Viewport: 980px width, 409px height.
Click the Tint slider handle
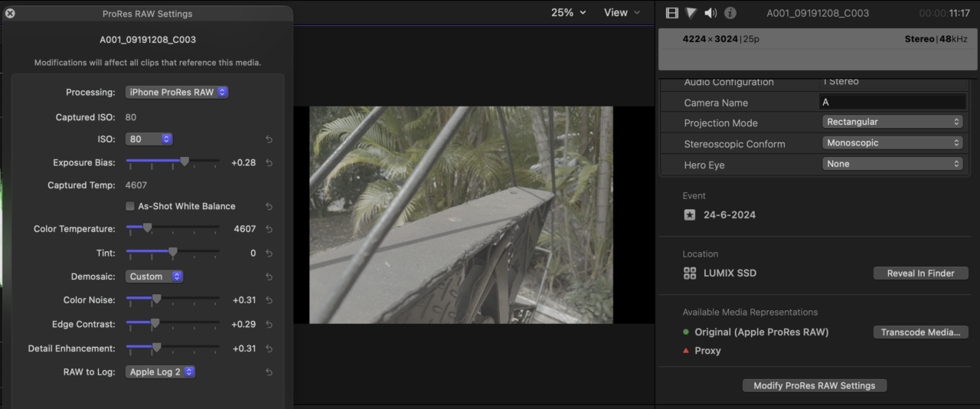pos(172,252)
